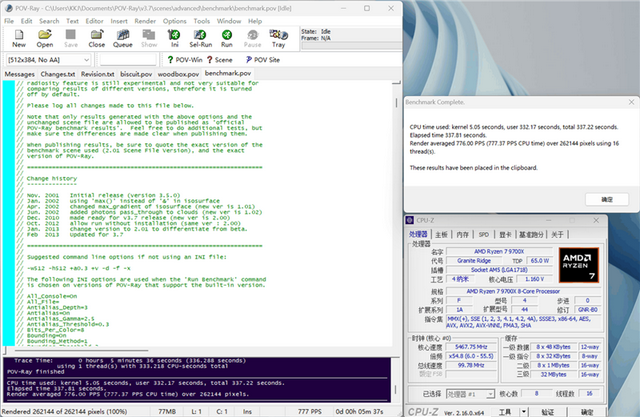Open the Render menu

(145, 21)
